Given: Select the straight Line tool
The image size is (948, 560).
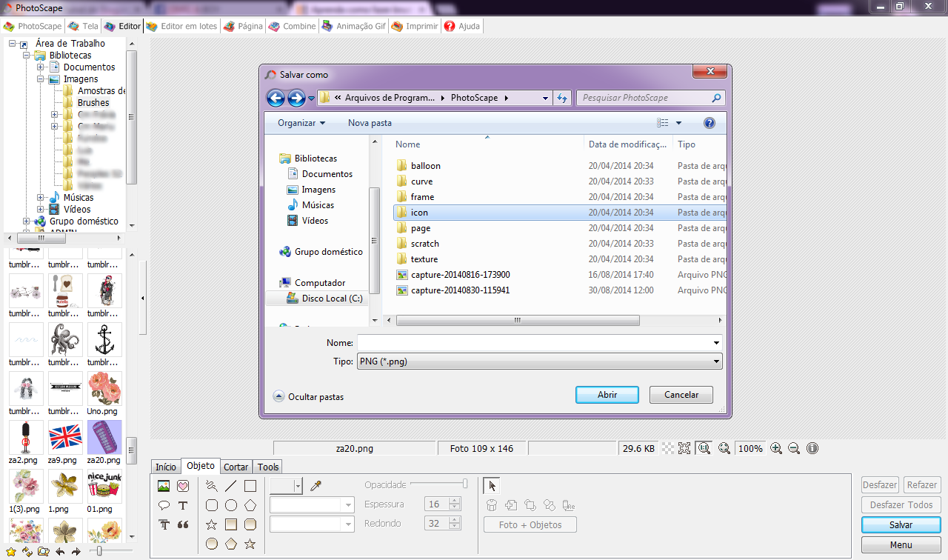Looking at the screenshot, I should (231, 486).
